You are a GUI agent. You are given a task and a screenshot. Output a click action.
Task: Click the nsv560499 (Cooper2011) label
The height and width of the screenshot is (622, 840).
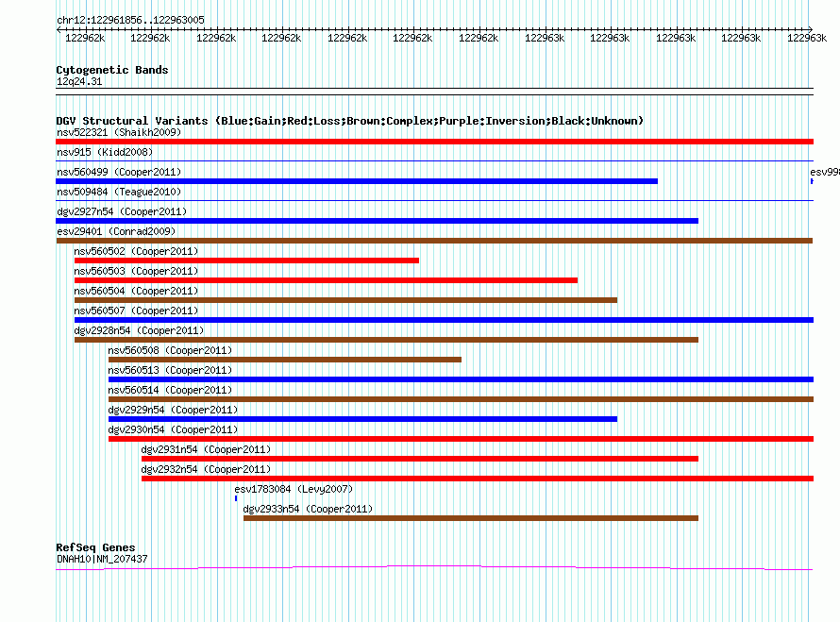119,172
